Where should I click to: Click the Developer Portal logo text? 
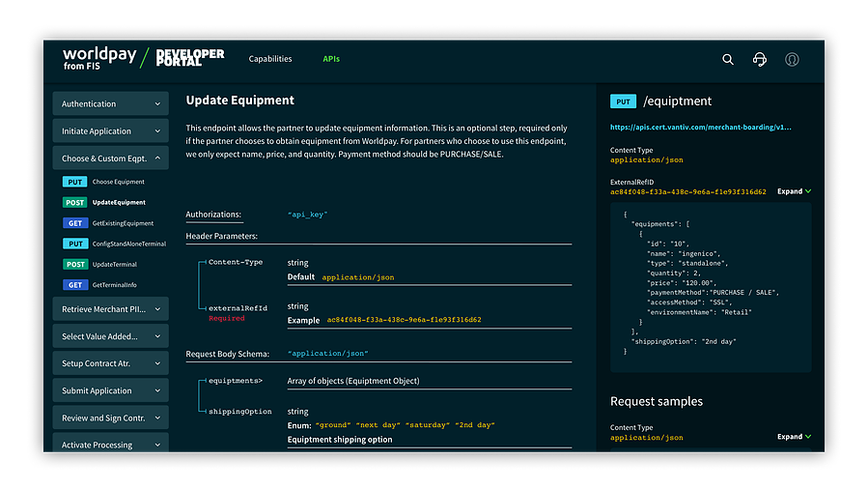coord(190,58)
